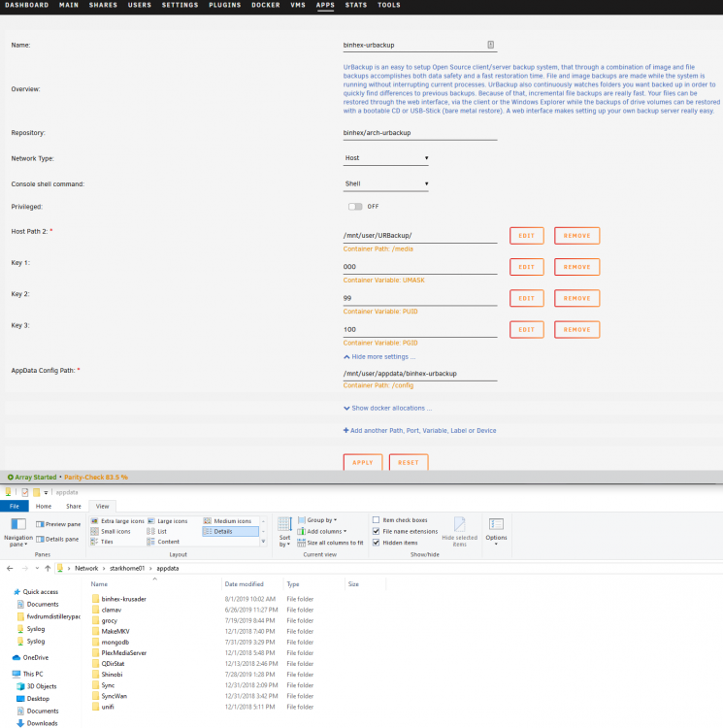Viewport: 723px width, 728px height.
Task: Choose Large icons layout
Action: click(168, 521)
